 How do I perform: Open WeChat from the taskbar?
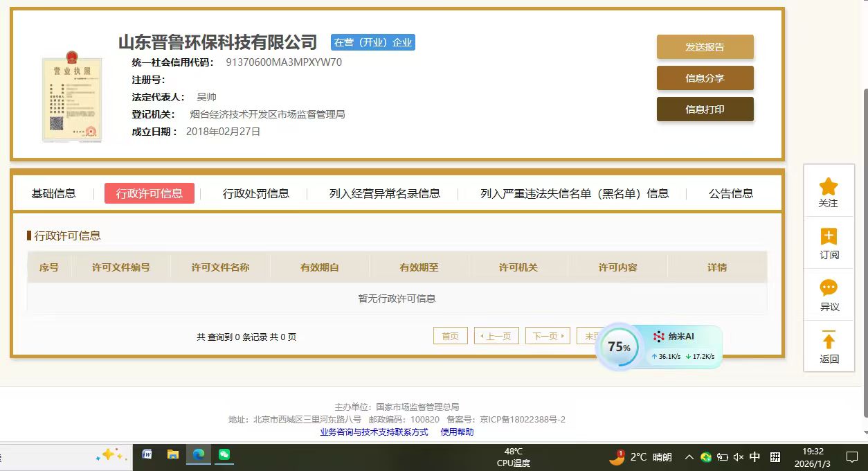(224, 455)
